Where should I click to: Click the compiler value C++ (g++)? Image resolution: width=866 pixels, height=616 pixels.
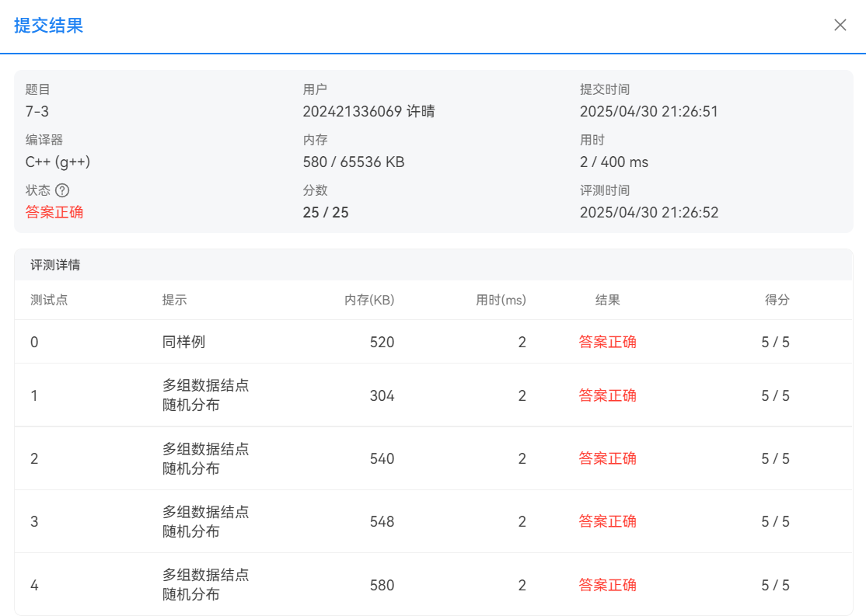[x=58, y=162]
